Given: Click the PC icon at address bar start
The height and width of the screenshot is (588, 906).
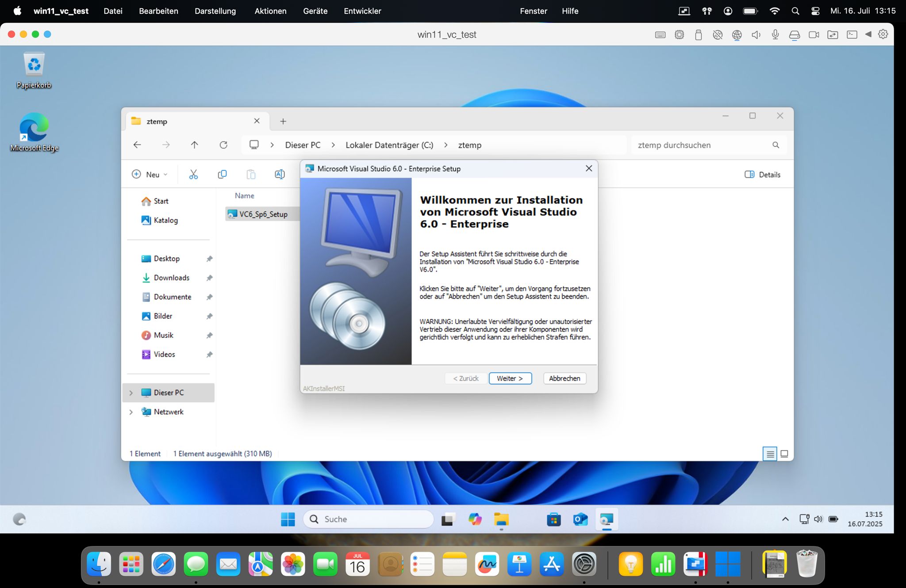Looking at the screenshot, I should (x=254, y=145).
